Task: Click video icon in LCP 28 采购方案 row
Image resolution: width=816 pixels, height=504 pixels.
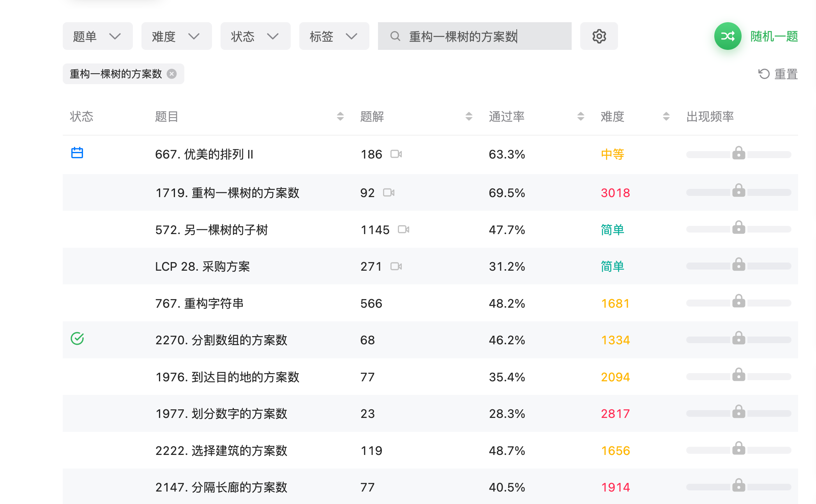Action: coord(396,266)
